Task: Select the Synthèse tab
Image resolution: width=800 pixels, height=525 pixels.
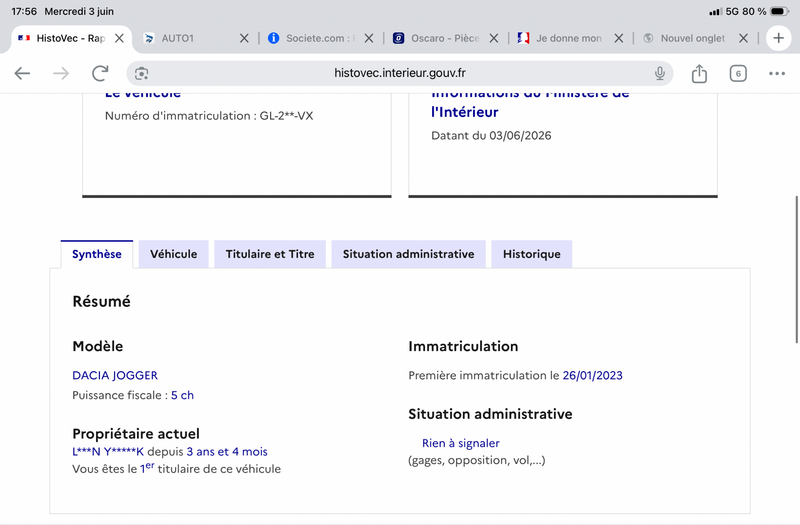Action: (x=96, y=254)
